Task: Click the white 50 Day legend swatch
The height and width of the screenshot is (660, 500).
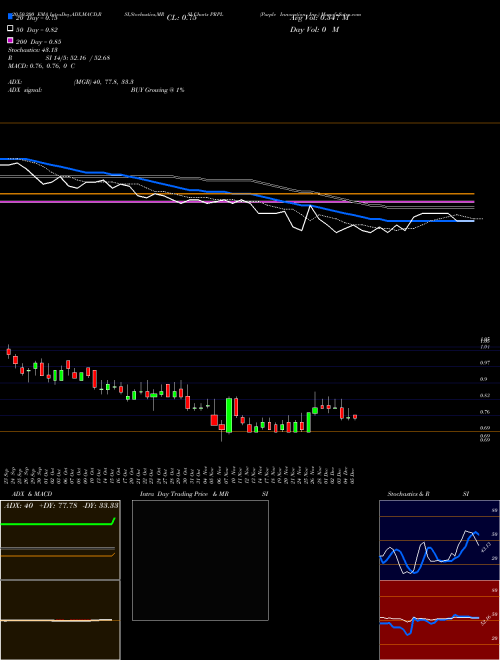Action: click(x=10, y=29)
